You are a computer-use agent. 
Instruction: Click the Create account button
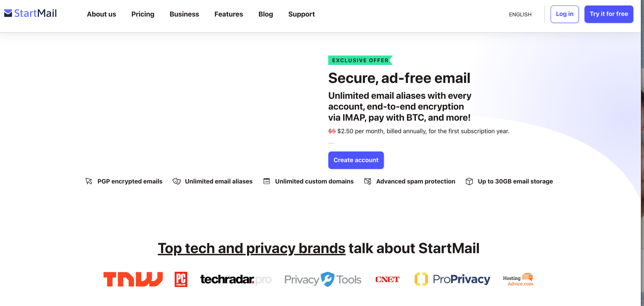coord(356,160)
